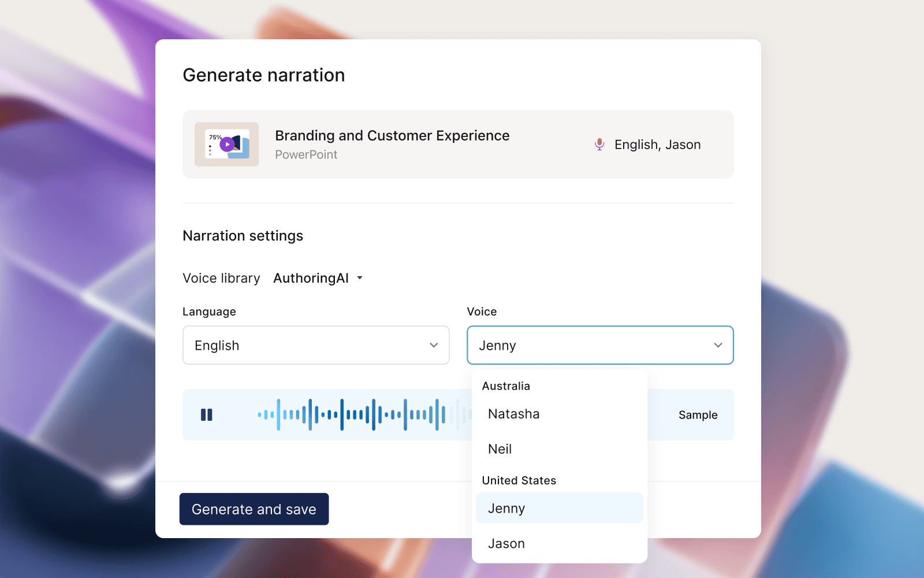Click the PowerPoint file type text
Image resolution: width=924 pixels, height=578 pixels.
tap(306, 155)
